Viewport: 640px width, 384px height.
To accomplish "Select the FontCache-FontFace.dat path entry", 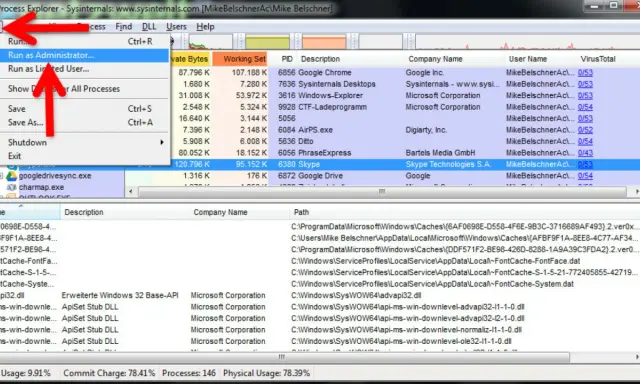I will tap(436, 261).
